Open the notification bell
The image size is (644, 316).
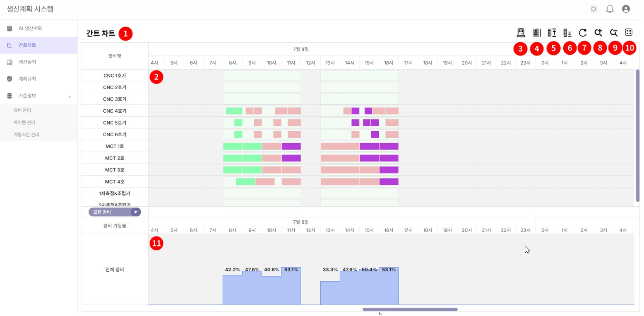tap(609, 9)
